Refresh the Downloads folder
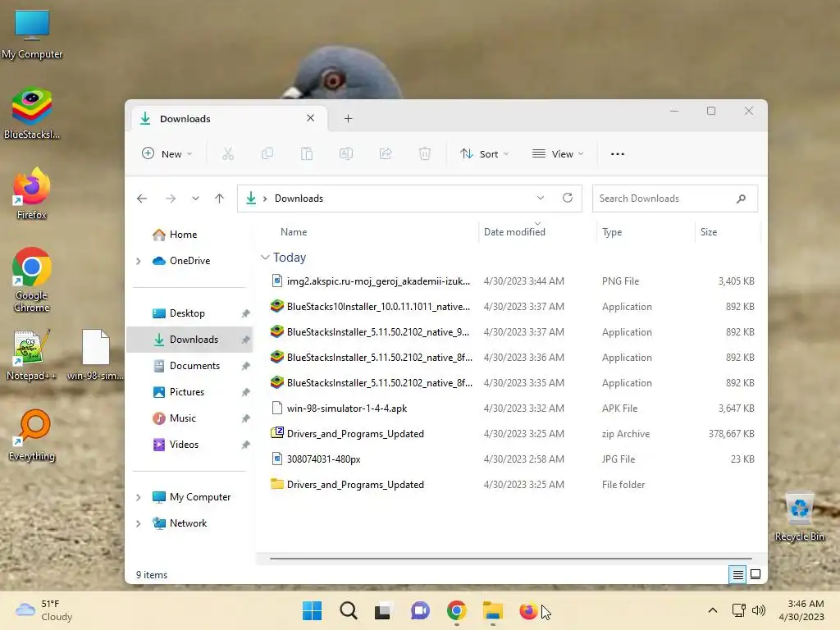The height and width of the screenshot is (630, 840). (568, 199)
